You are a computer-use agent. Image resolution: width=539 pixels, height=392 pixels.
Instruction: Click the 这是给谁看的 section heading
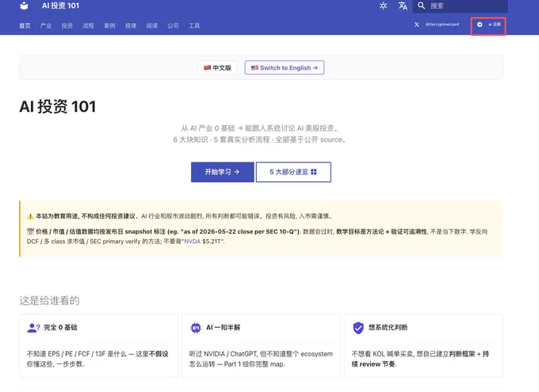click(49, 301)
